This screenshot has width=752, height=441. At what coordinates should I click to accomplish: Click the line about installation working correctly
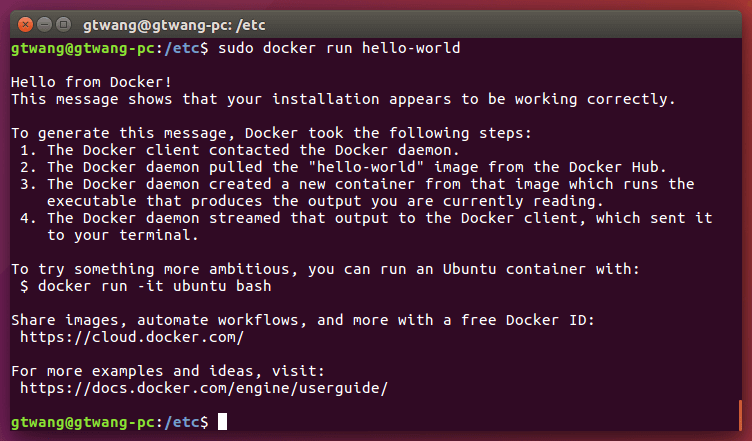(343, 99)
